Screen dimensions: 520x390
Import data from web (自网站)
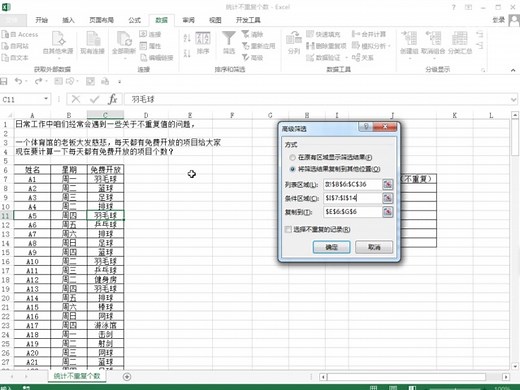click(x=15, y=46)
